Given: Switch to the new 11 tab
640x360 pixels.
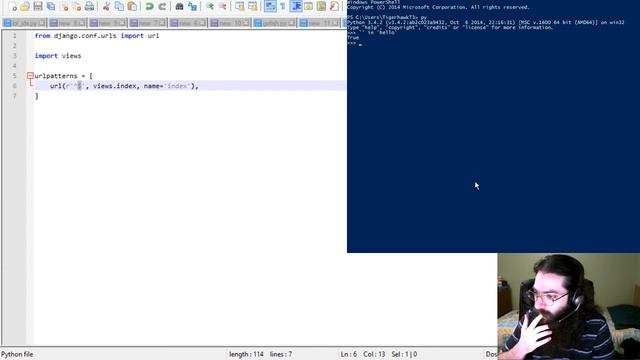Looking at the screenshot, I should click(x=320, y=23).
